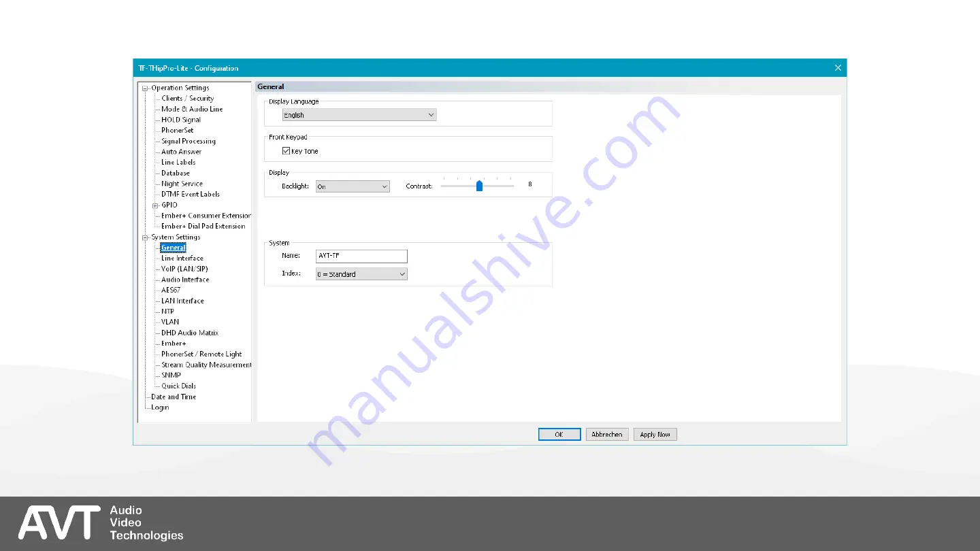Select Mode & Audio Line item
The height and width of the screenshot is (551, 980).
tap(192, 109)
